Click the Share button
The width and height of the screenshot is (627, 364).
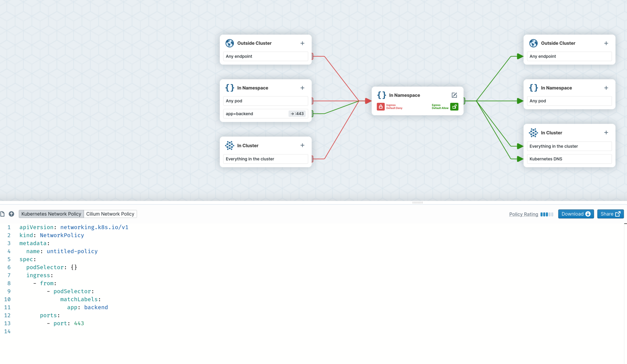610,214
